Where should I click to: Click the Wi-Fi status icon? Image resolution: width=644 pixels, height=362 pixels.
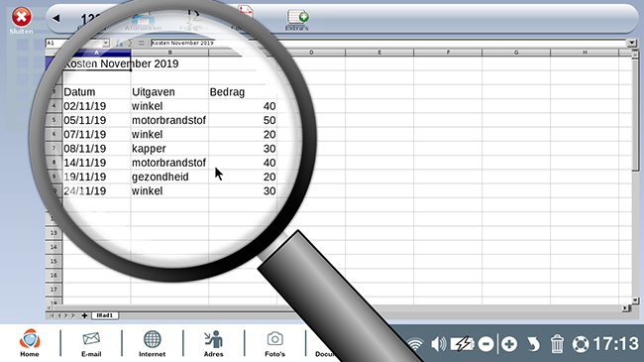point(415,344)
